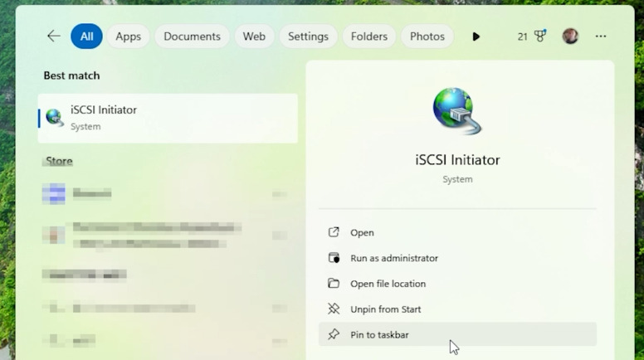Viewport: 644px width, 360px height.
Task: Click the Store section heading
Action: (59, 161)
